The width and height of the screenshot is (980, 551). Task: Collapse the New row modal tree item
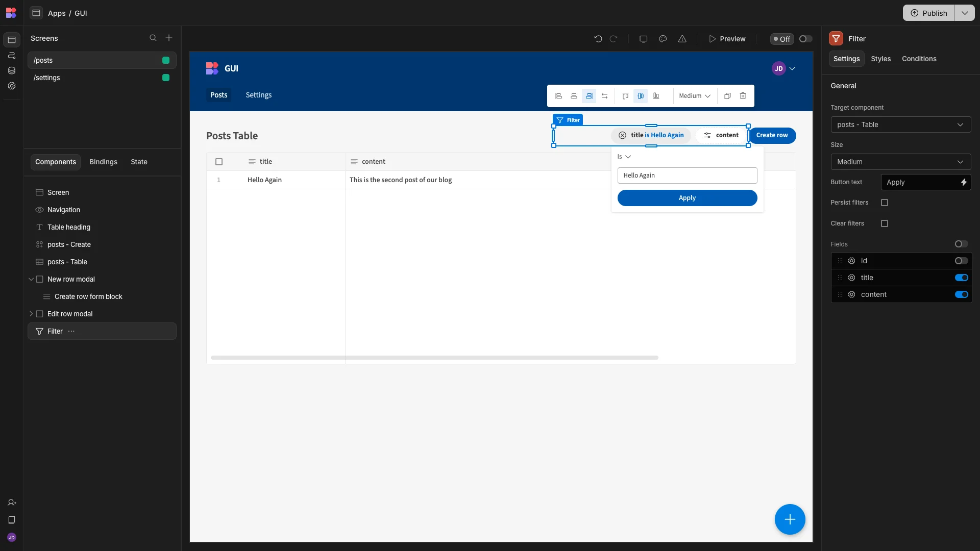click(x=31, y=279)
